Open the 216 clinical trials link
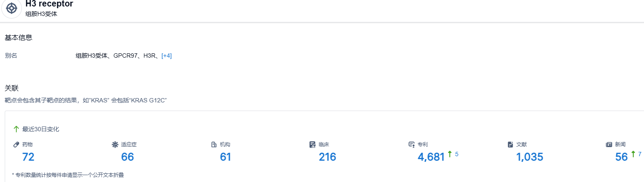The height and width of the screenshot is (182, 644). coord(327,157)
